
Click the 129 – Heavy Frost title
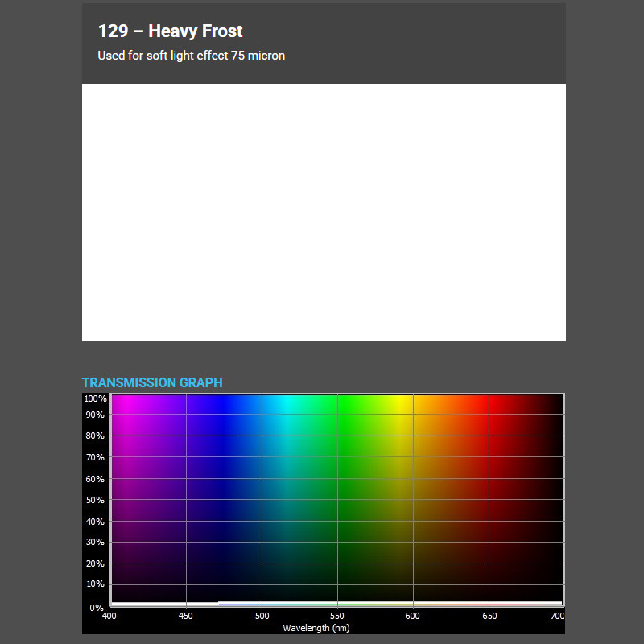click(169, 31)
